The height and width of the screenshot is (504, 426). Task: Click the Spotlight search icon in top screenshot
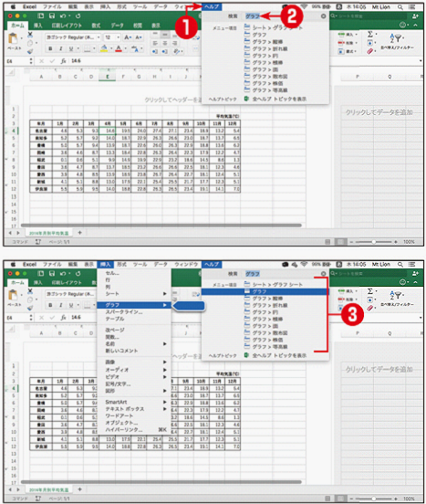coord(400,6)
